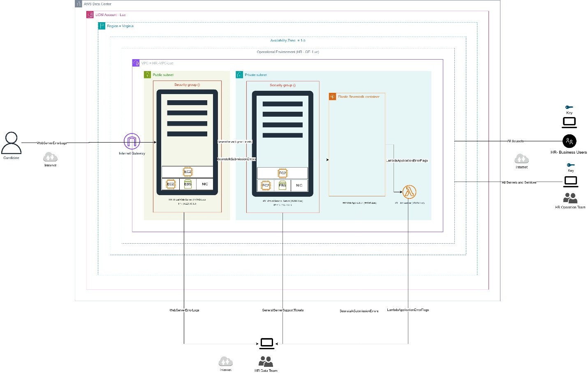Select the 'HR- Business Users' label
588x373 pixels.
pyautogui.click(x=569, y=152)
